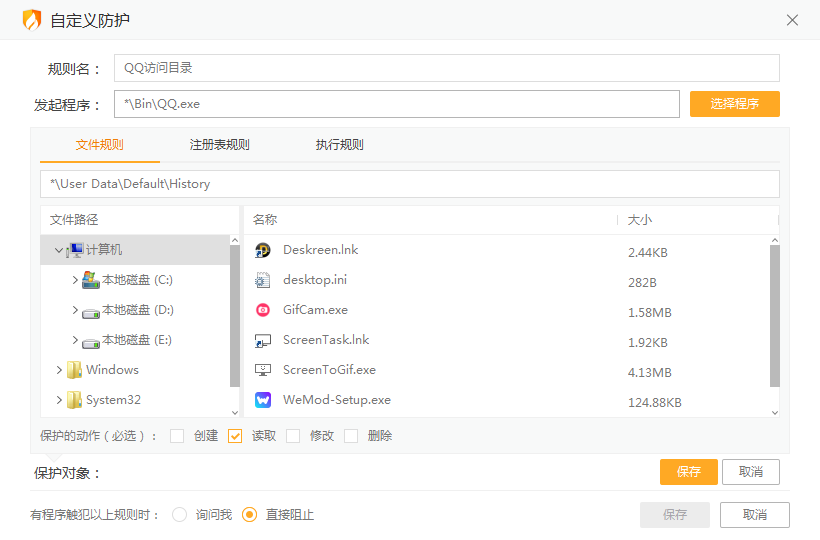820x540 pixels.
Task: Select the 计算机 tree label
Action: [x=104, y=250]
